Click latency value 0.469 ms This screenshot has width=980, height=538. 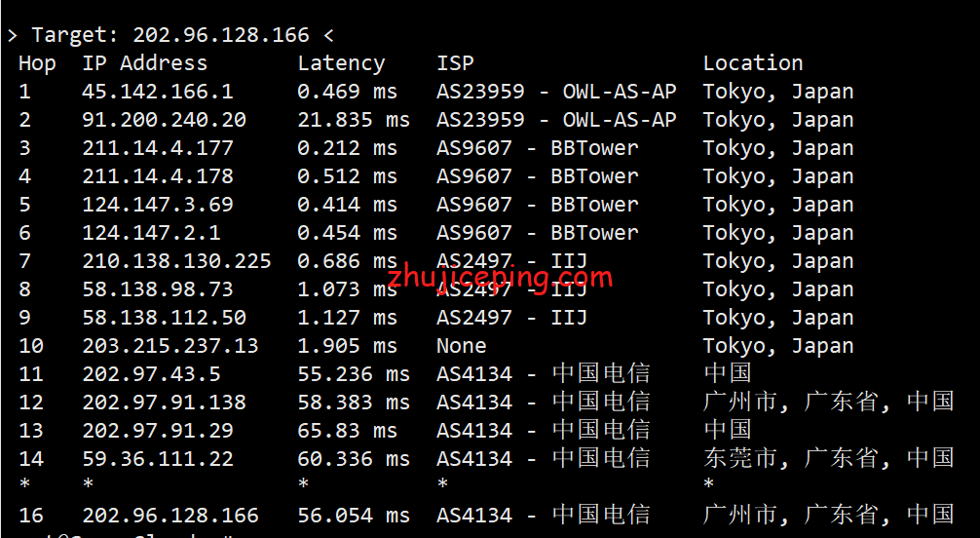[347, 92]
